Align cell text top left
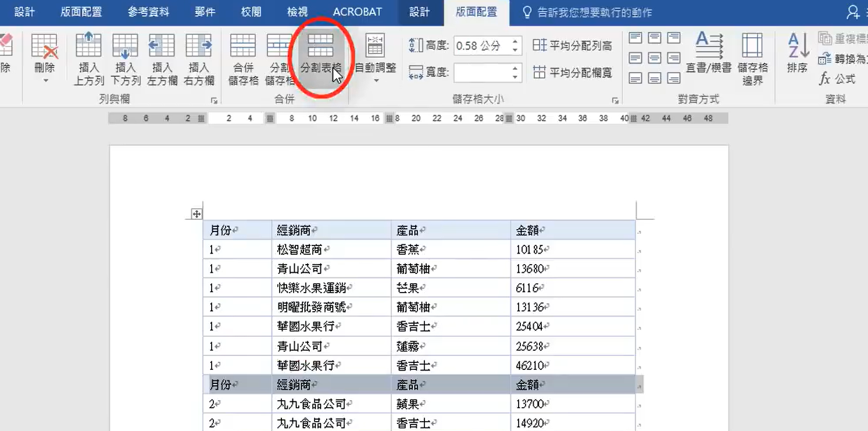The image size is (868, 431). (x=635, y=38)
